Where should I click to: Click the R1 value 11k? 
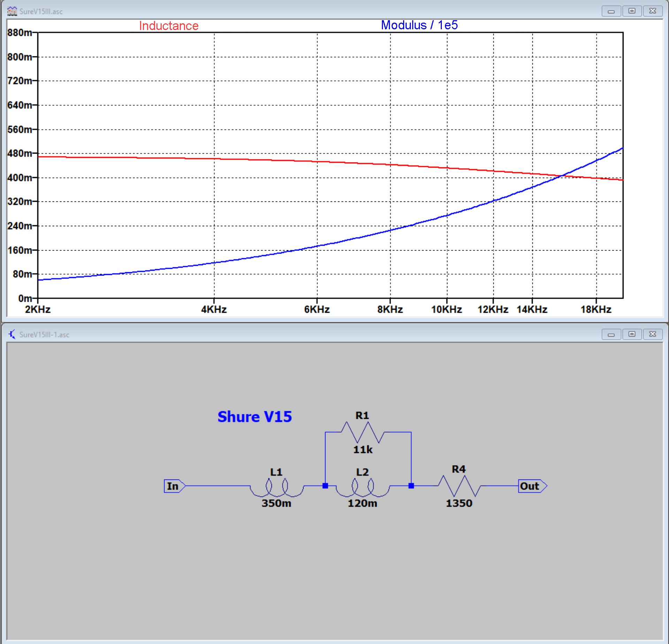click(363, 450)
